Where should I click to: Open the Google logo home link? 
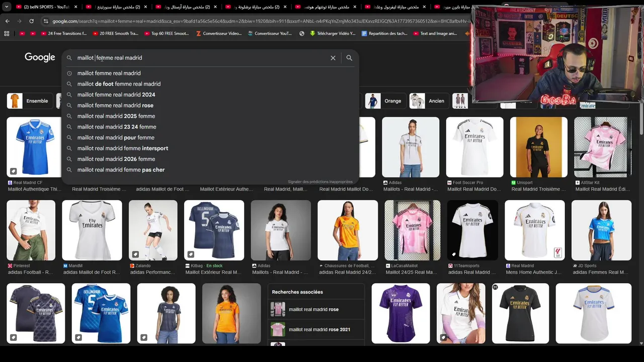pos(40,57)
